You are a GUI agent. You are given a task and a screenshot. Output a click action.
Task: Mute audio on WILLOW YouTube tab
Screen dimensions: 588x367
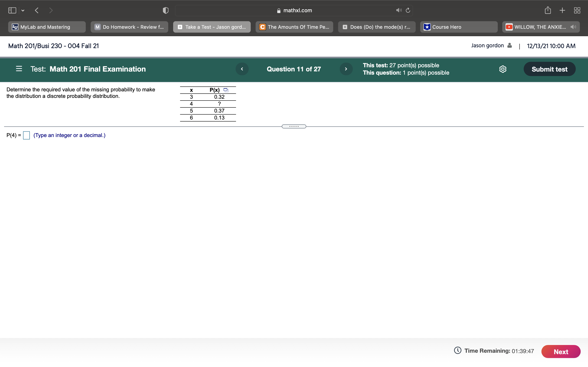(x=573, y=27)
